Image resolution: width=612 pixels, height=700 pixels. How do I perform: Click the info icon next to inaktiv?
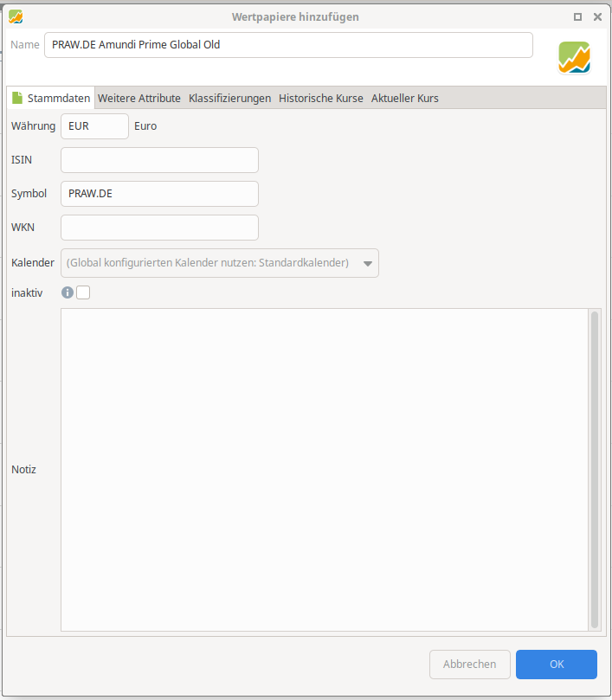(68, 293)
